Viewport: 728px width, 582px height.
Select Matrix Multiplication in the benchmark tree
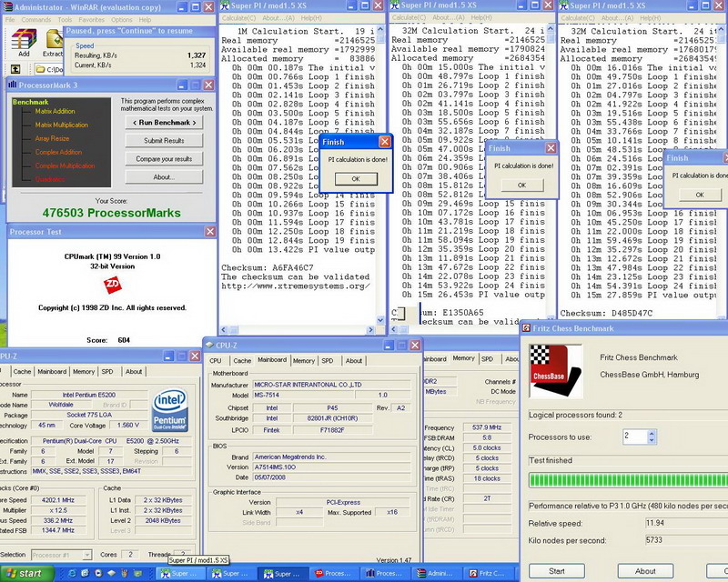pyautogui.click(x=61, y=125)
